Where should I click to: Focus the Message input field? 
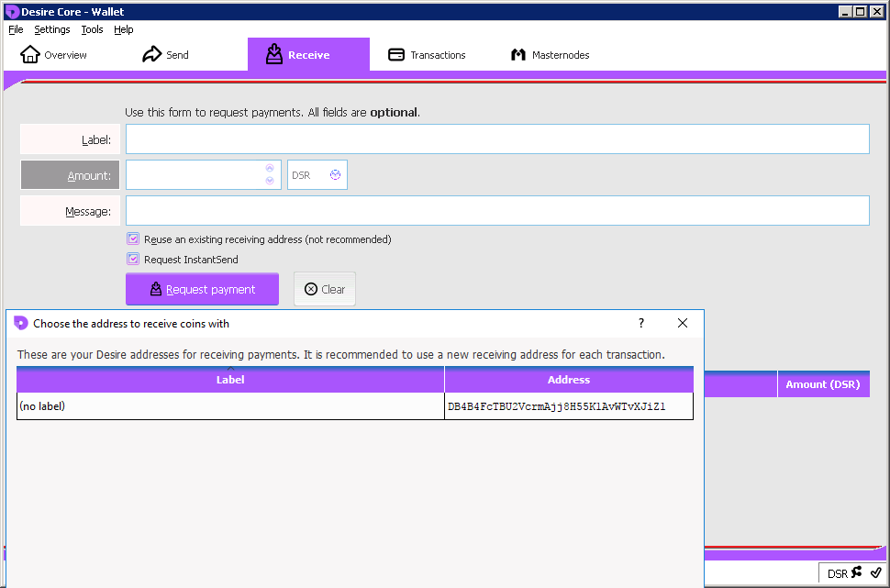pyautogui.click(x=497, y=211)
